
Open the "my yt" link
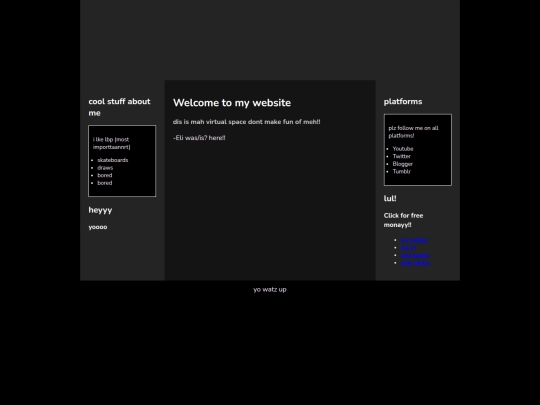pyautogui.click(x=408, y=248)
